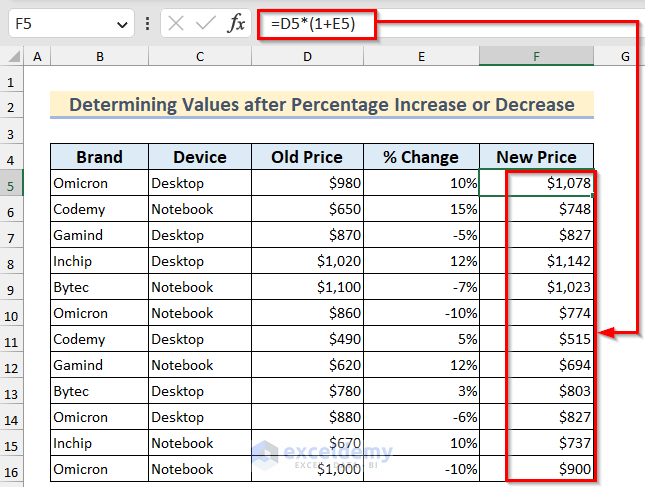Select the $900 New Price cell
Viewport: 645px width, 487px height.
click(x=536, y=469)
